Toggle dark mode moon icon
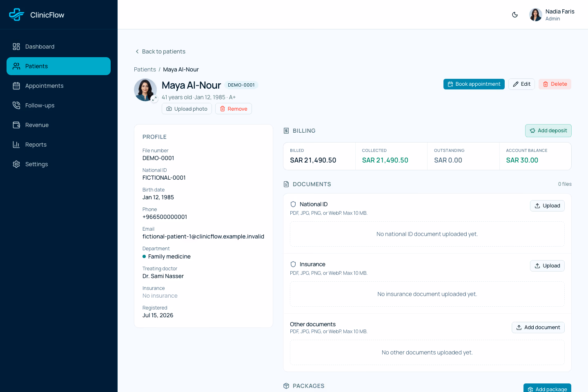Screen dimensions: 588x392 point(515,15)
